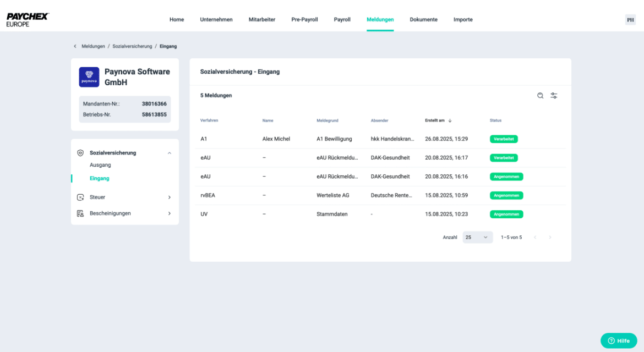Screen dimensions: 644x352
Task: Click Angenommen badge in UV row
Action: point(506,215)
